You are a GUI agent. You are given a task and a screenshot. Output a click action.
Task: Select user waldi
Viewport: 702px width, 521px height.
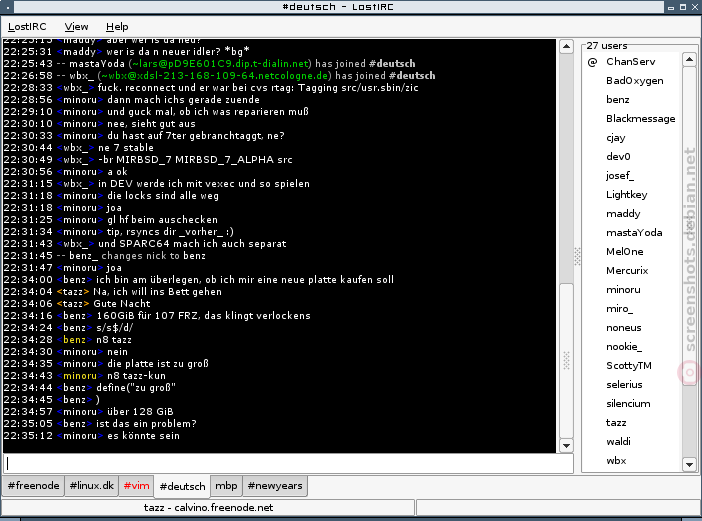pos(618,441)
